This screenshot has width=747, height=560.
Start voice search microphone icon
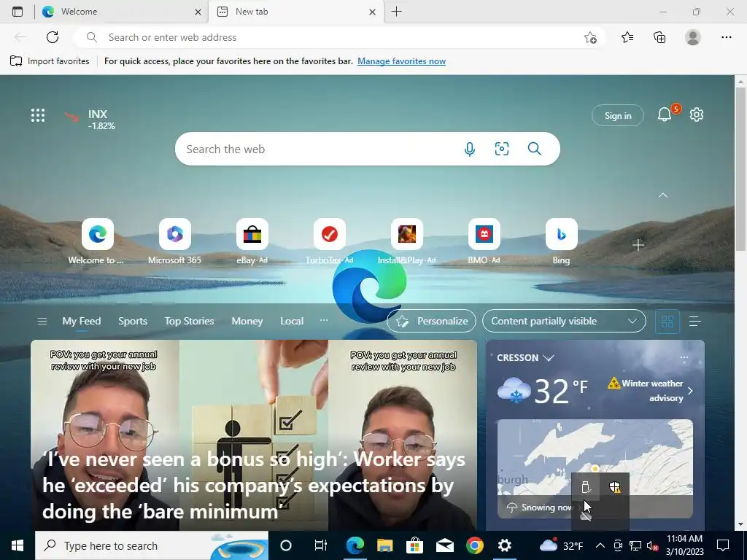click(470, 149)
